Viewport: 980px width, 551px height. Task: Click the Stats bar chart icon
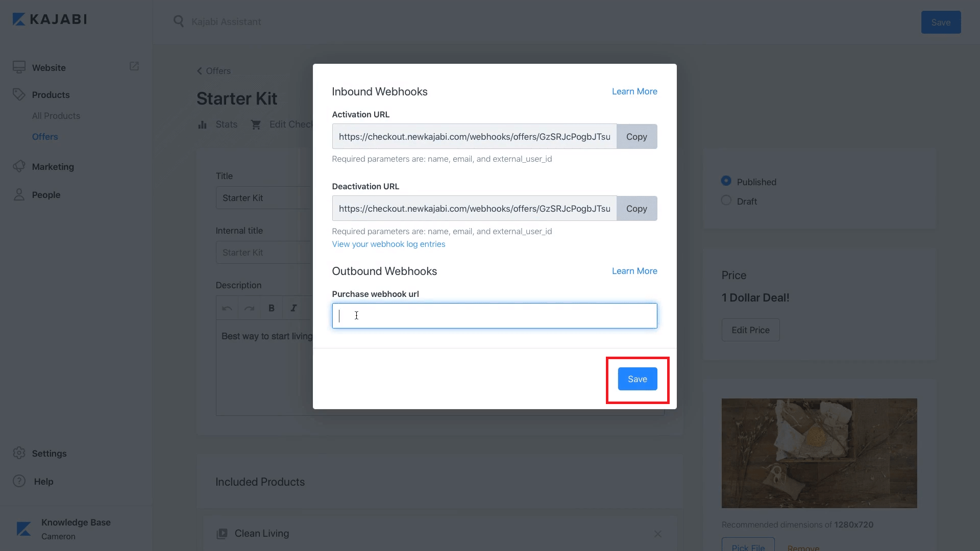(203, 124)
